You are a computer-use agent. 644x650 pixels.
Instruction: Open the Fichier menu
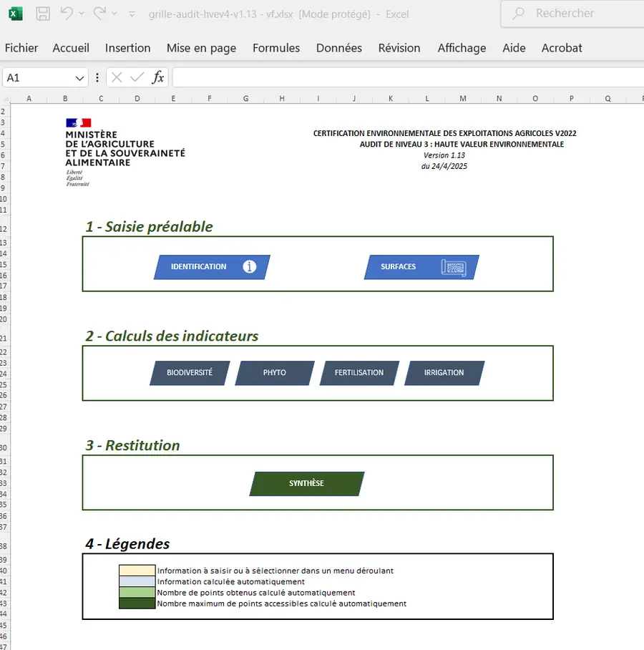pyautogui.click(x=21, y=48)
